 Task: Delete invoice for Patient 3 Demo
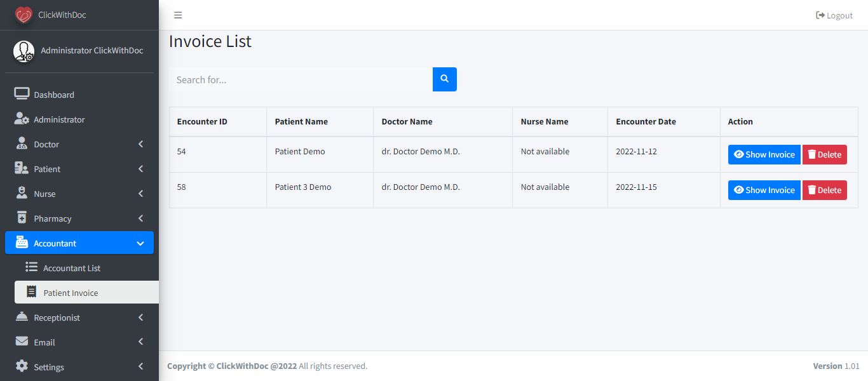[824, 190]
